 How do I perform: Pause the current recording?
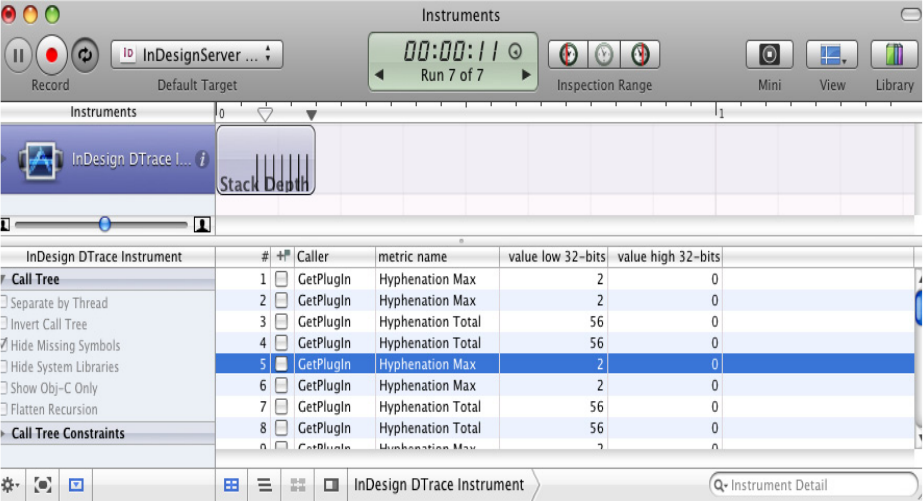[18, 54]
